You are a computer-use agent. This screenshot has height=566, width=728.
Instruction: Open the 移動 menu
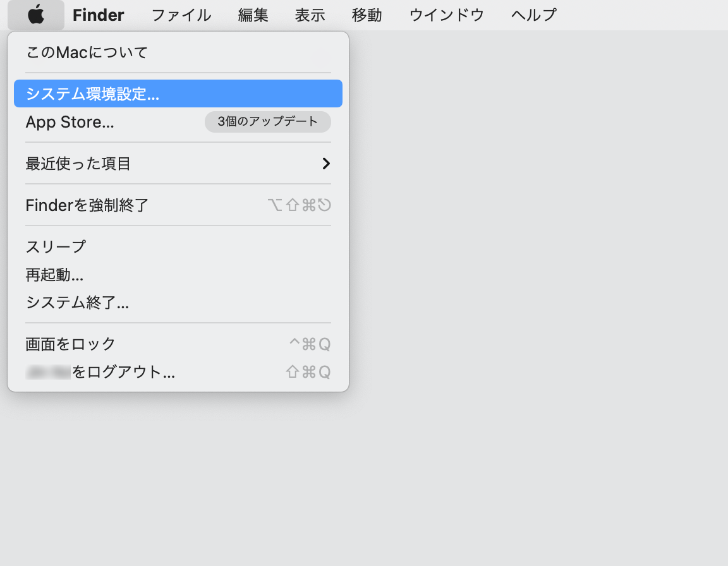pyautogui.click(x=367, y=15)
